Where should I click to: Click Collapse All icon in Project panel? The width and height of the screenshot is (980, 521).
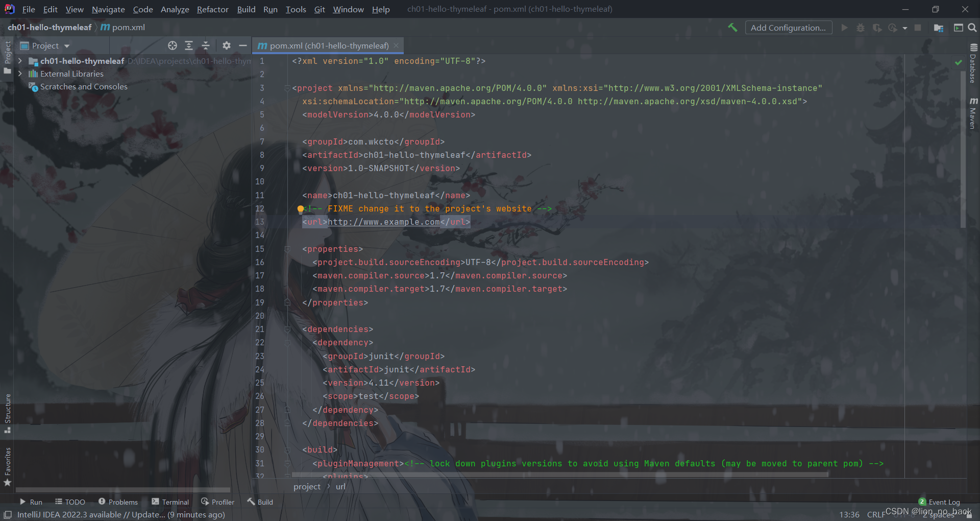point(206,45)
